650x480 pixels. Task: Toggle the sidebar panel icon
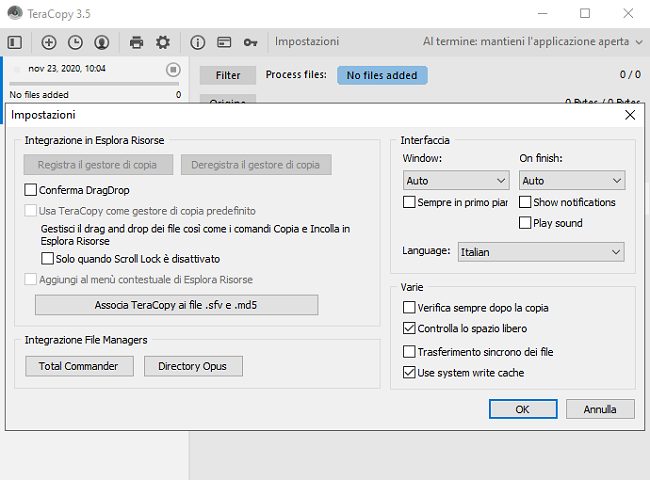tap(14, 42)
